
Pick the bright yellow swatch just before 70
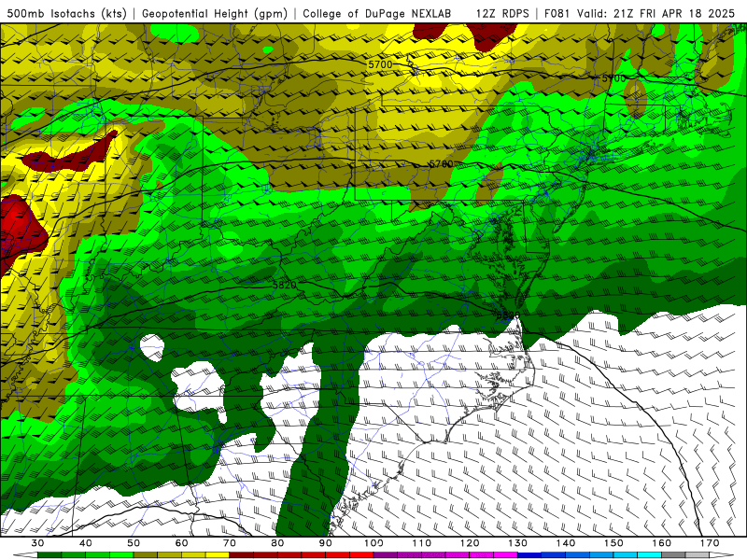218,555
